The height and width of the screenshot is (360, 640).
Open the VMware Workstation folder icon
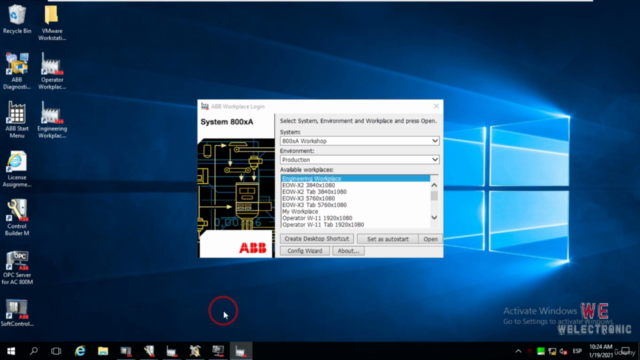tap(52, 23)
